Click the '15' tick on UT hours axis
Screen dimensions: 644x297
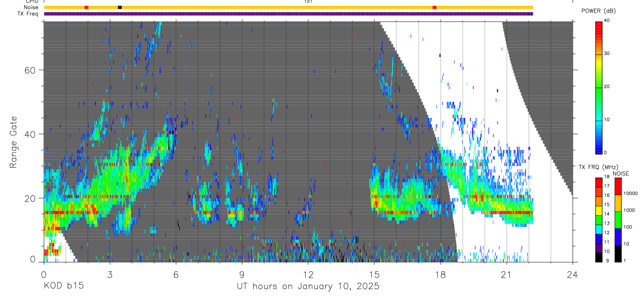pos(374,274)
